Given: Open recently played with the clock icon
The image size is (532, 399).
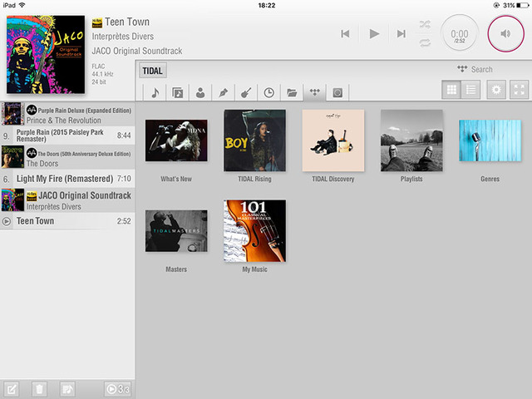Looking at the screenshot, I should point(268,92).
